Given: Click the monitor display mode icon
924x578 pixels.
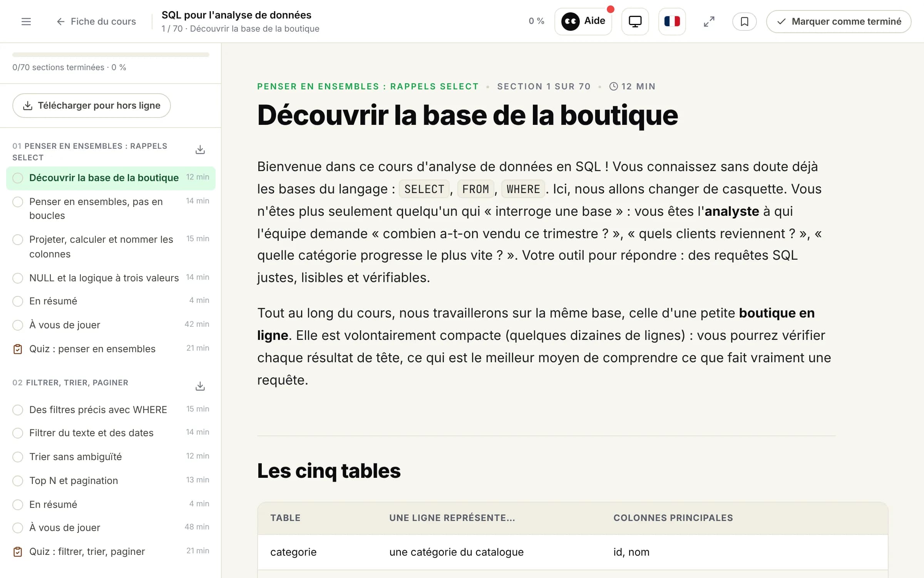Looking at the screenshot, I should coord(635,21).
